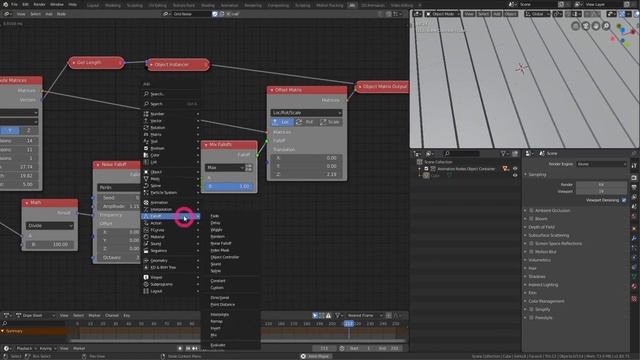This screenshot has height=360, width=640.
Task: Enable the Bloom checkbox
Action: tap(531, 219)
